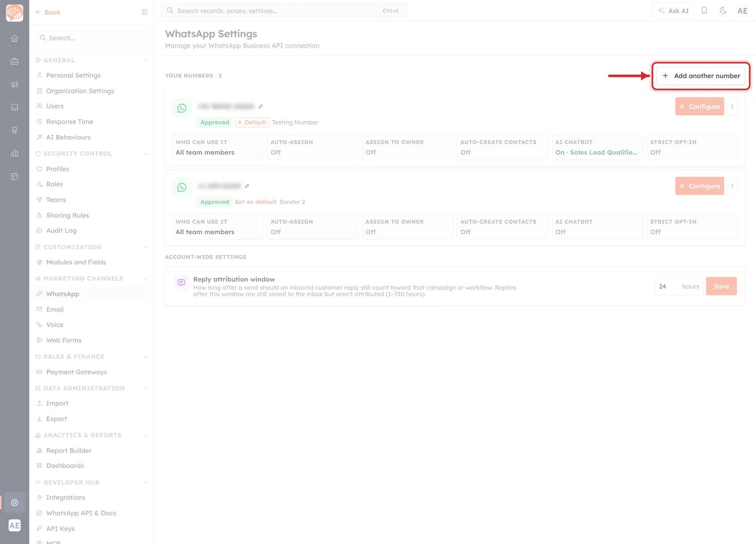Viewport: 756px width, 544px height.
Task: Click the bookmark icon in the top bar
Action: click(704, 10)
